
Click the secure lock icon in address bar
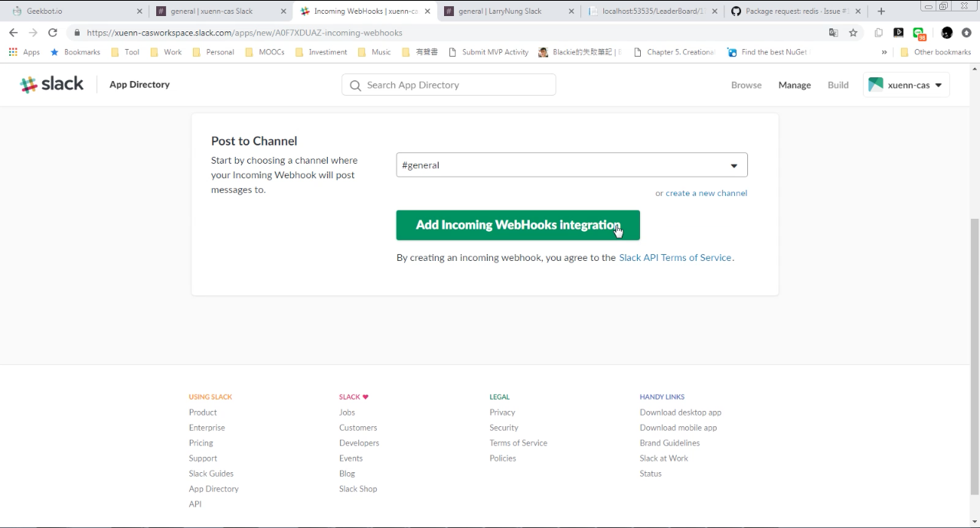pos(77,33)
